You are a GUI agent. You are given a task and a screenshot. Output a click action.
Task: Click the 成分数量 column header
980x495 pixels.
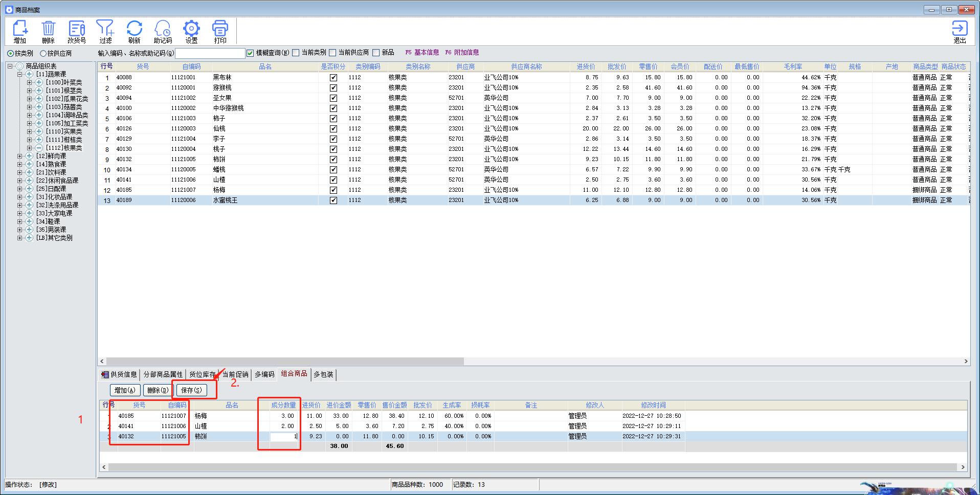(283, 405)
